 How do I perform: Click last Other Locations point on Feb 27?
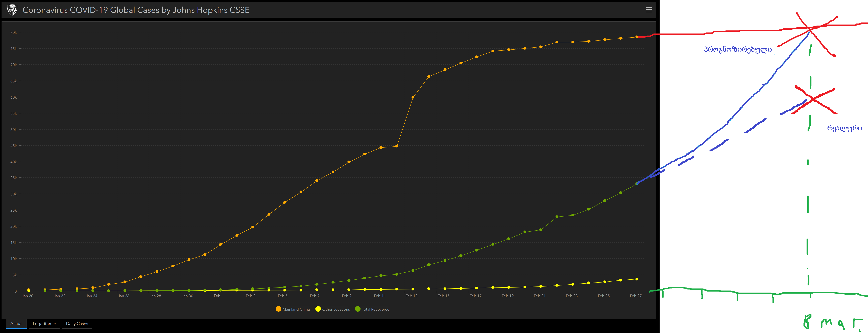click(x=636, y=279)
